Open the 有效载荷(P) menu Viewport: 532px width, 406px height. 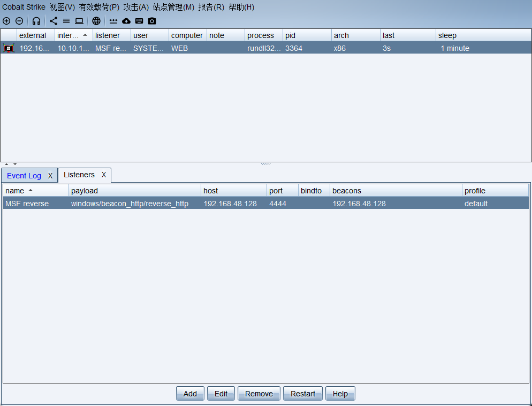click(x=99, y=7)
